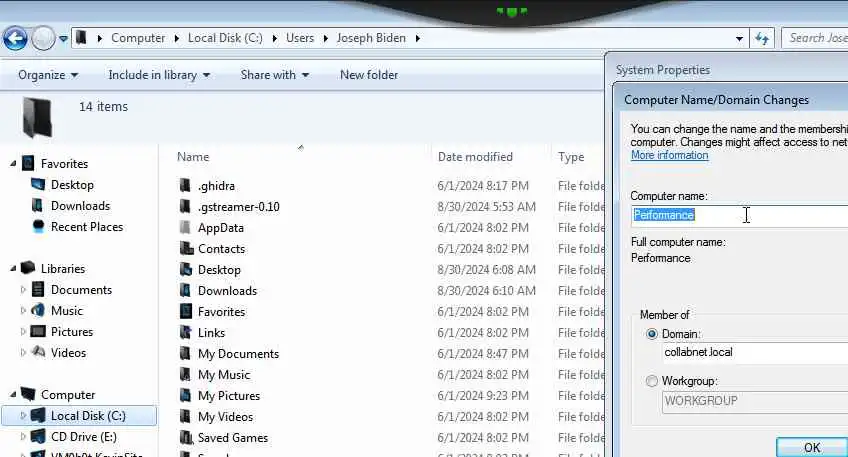The image size is (848, 457).
Task: Select the .ghidra folder icon
Action: tap(186, 186)
